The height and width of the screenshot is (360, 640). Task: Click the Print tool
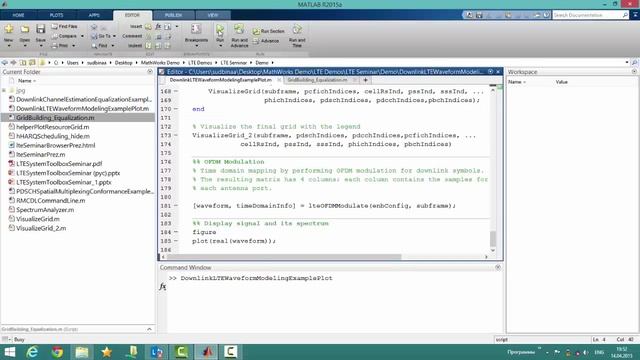(x=60, y=46)
